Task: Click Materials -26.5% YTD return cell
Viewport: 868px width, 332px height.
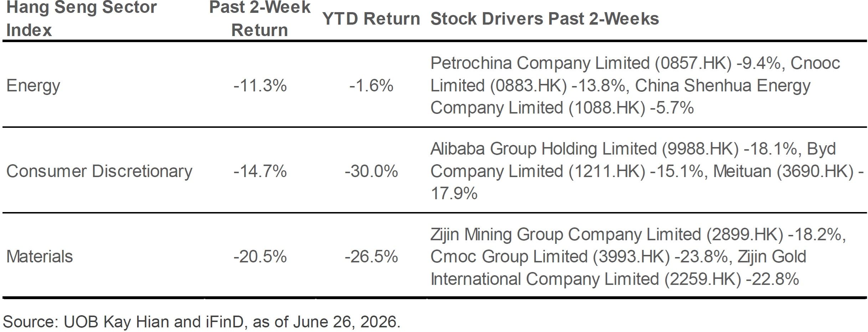Action: click(x=371, y=256)
